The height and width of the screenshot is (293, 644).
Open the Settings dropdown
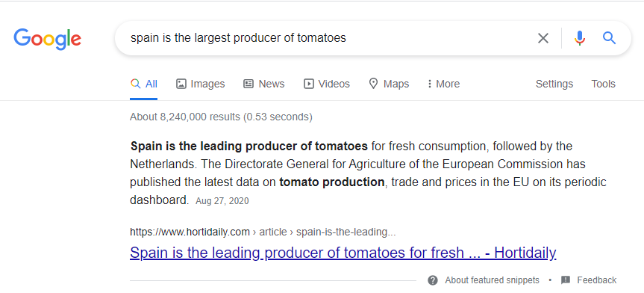(x=554, y=84)
